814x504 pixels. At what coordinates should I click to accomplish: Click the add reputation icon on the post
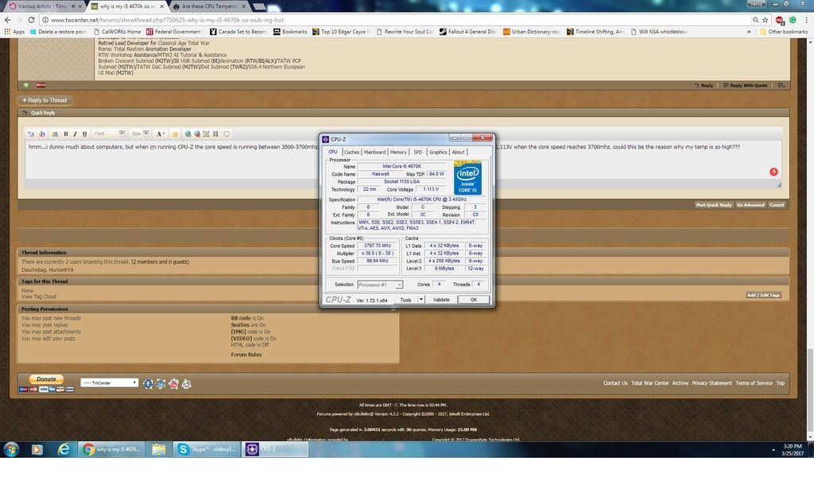[x=26, y=85]
